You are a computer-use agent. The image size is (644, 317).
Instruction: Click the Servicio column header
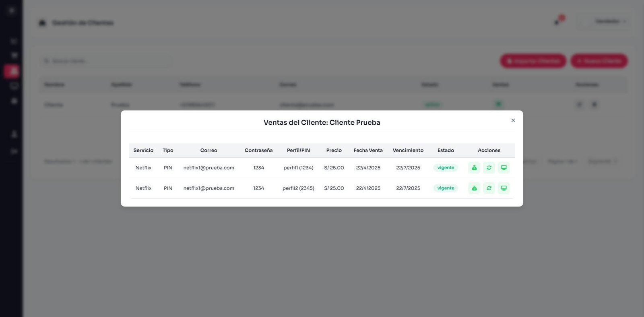143,150
